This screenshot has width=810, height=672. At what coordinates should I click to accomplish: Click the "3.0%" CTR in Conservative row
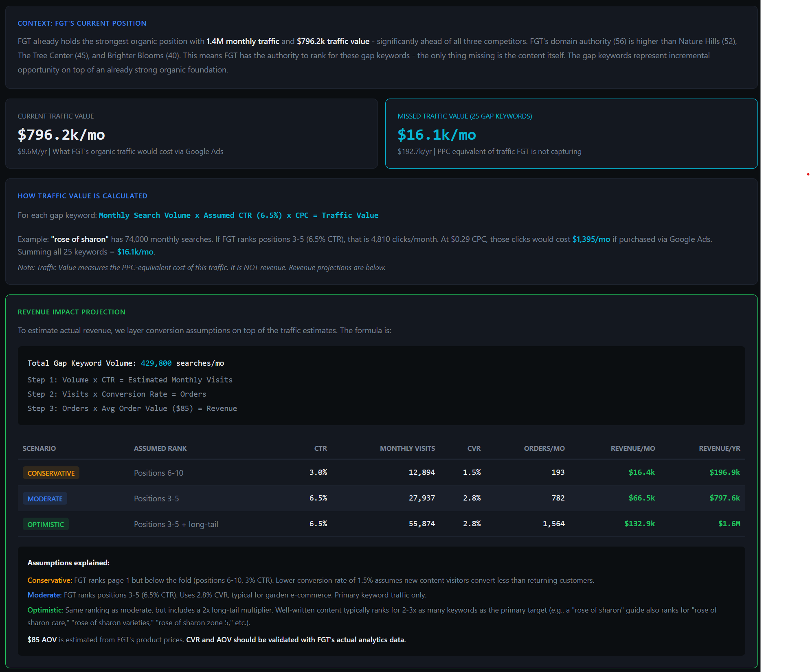[x=318, y=472]
